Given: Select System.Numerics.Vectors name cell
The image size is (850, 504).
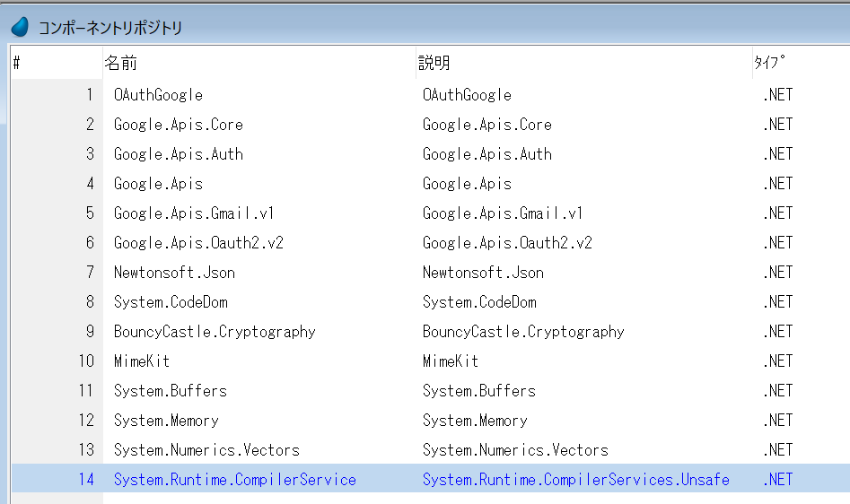Looking at the screenshot, I should tap(206, 450).
